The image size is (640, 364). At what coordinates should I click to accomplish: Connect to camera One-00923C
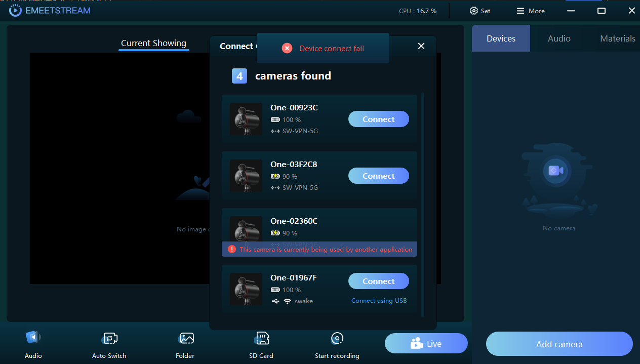(378, 119)
